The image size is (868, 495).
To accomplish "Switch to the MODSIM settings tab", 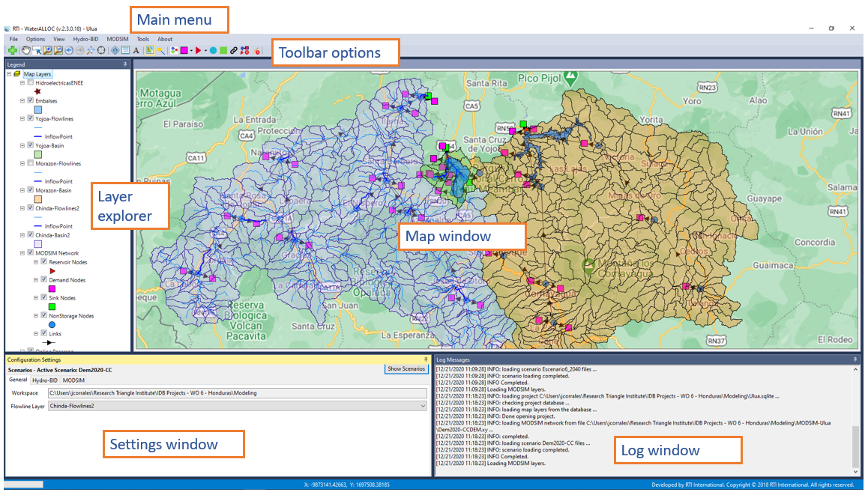I will pyautogui.click(x=73, y=380).
